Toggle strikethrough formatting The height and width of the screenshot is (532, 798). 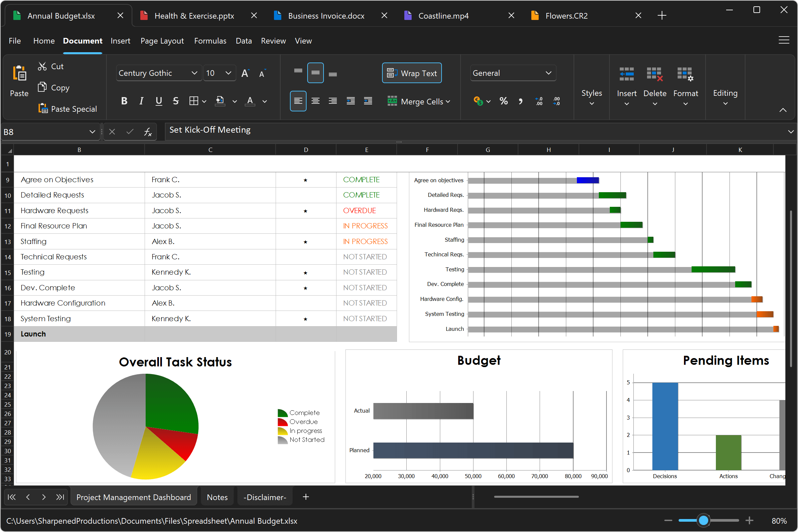pos(176,100)
